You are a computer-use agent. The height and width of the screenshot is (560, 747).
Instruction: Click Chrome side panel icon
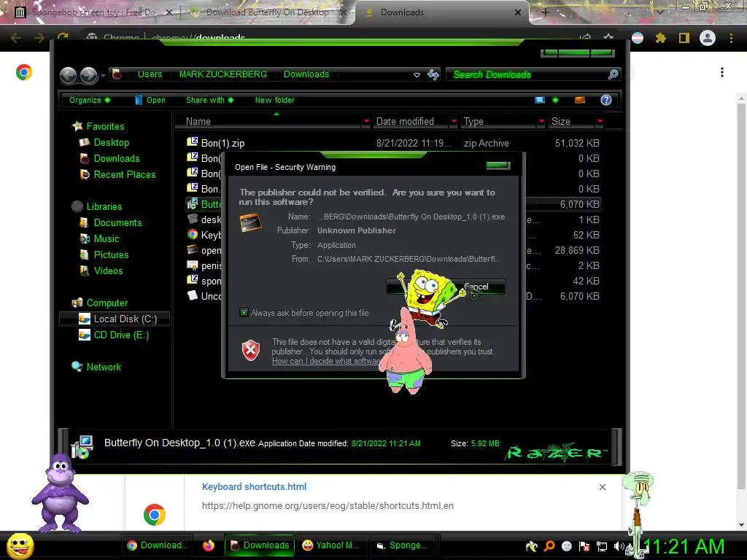click(684, 38)
